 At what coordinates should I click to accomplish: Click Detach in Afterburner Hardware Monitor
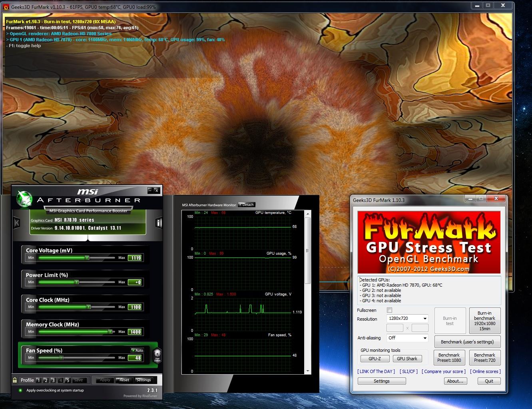(246, 205)
